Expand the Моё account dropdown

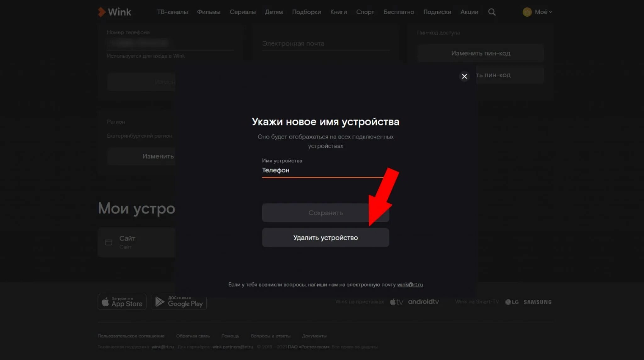(x=543, y=12)
